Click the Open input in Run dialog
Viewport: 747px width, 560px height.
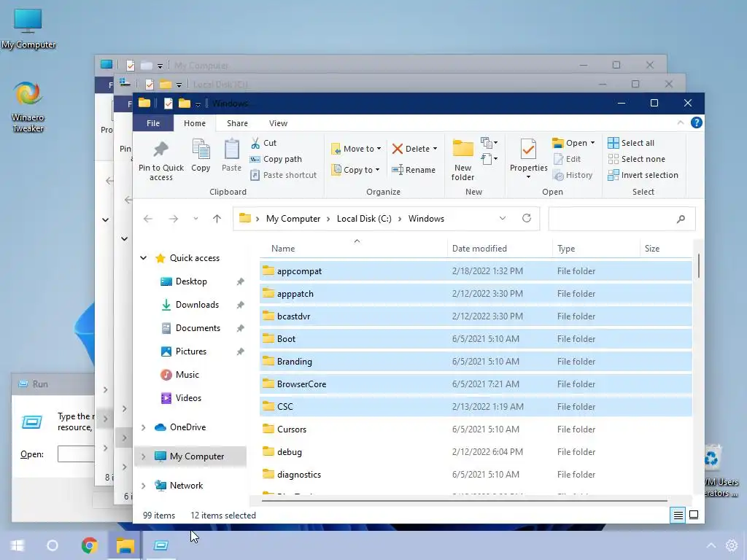pyautogui.click(x=76, y=454)
